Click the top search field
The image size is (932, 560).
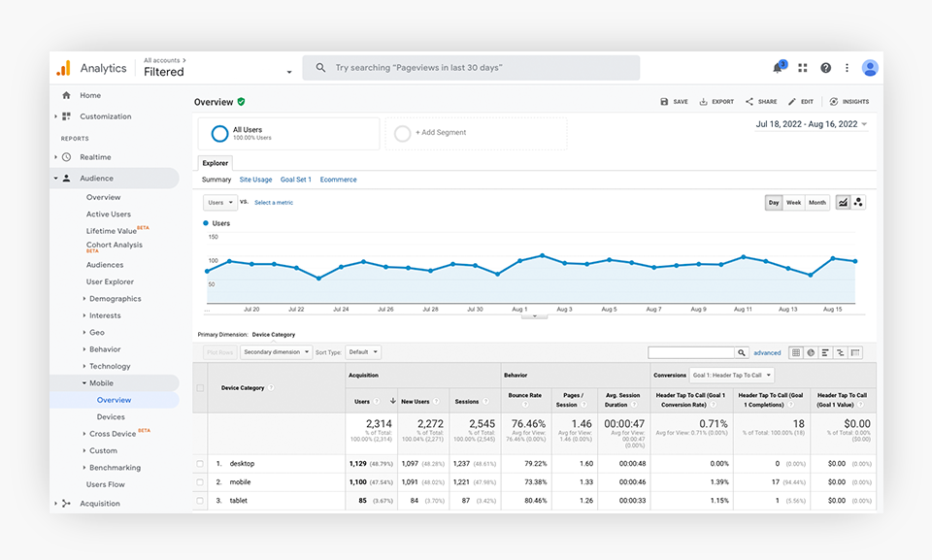pyautogui.click(x=471, y=68)
